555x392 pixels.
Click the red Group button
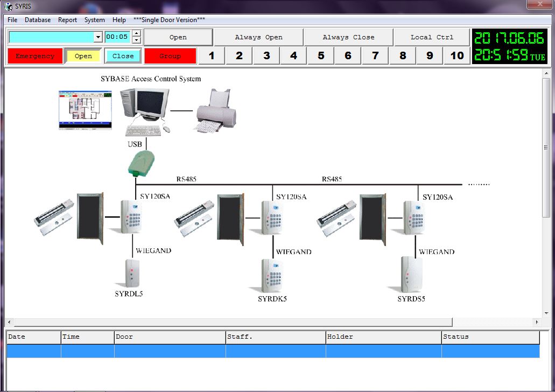click(170, 56)
